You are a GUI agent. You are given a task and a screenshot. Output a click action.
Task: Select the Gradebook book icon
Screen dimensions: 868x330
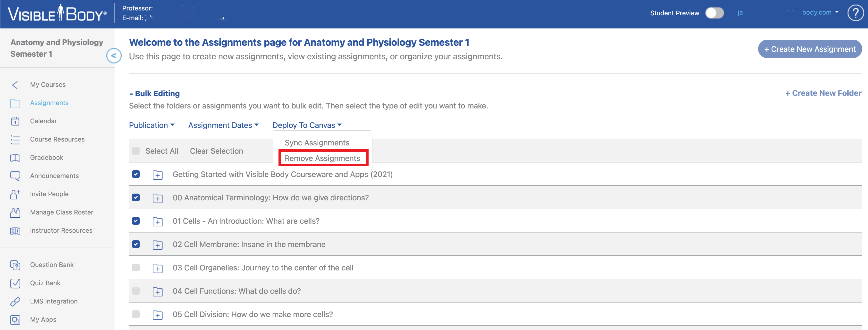[x=15, y=157]
